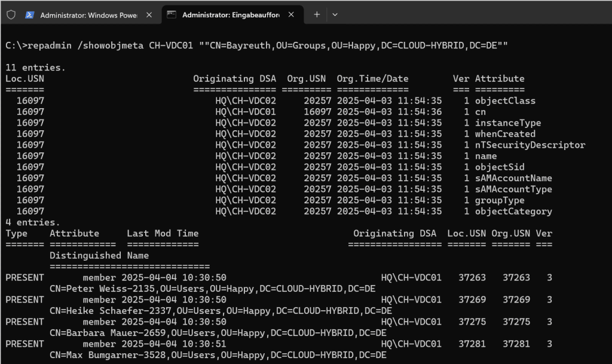Click the PowerShell icon on the first tab
The height and width of the screenshot is (364, 612).
[30, 15]
